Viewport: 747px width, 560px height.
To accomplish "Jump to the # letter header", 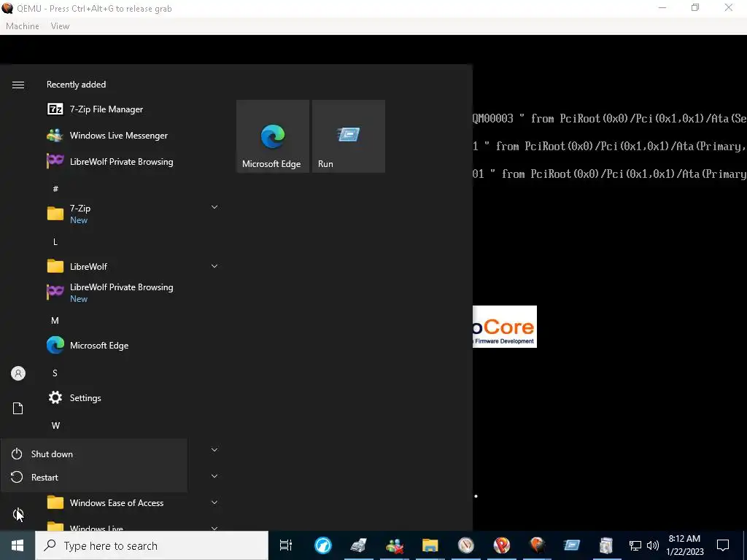I will (x=55, y=189).
